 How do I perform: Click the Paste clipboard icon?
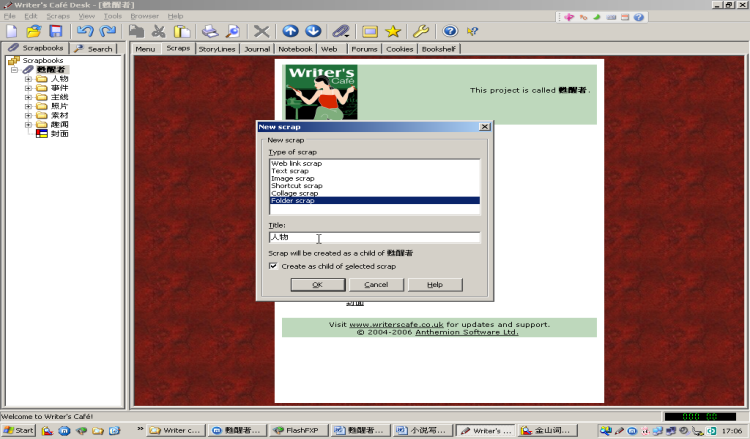pyautogui.click(x=182, y=32)
